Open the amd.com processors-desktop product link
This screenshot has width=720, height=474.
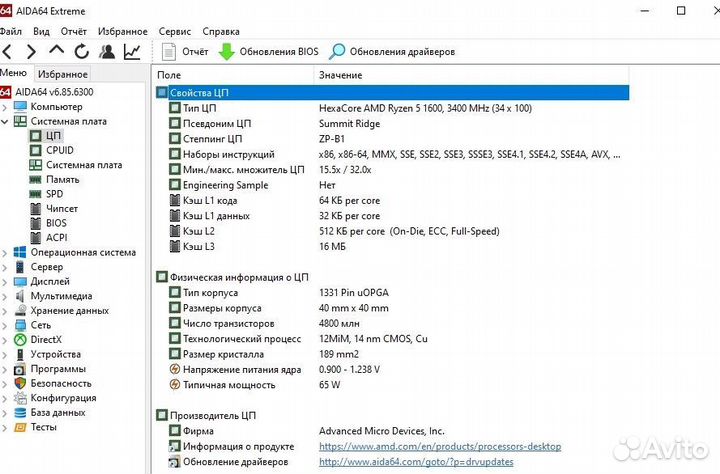point(440,446)
